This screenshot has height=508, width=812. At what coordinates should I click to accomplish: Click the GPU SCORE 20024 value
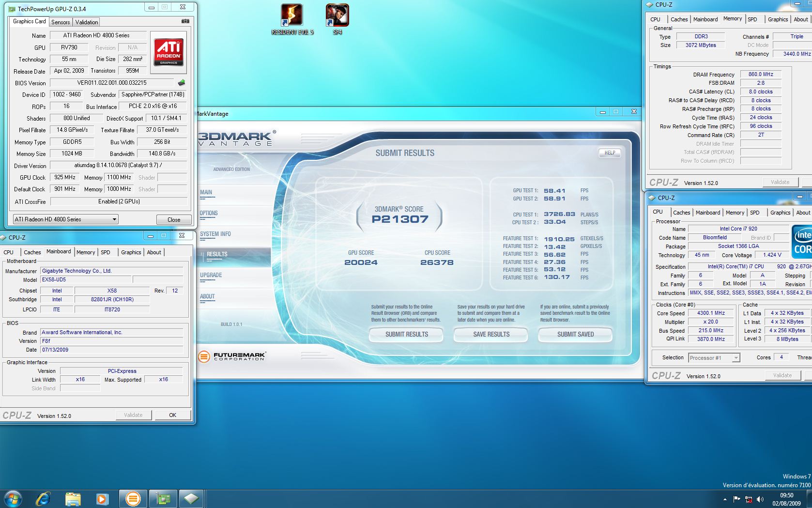click(x=361, y=262)
